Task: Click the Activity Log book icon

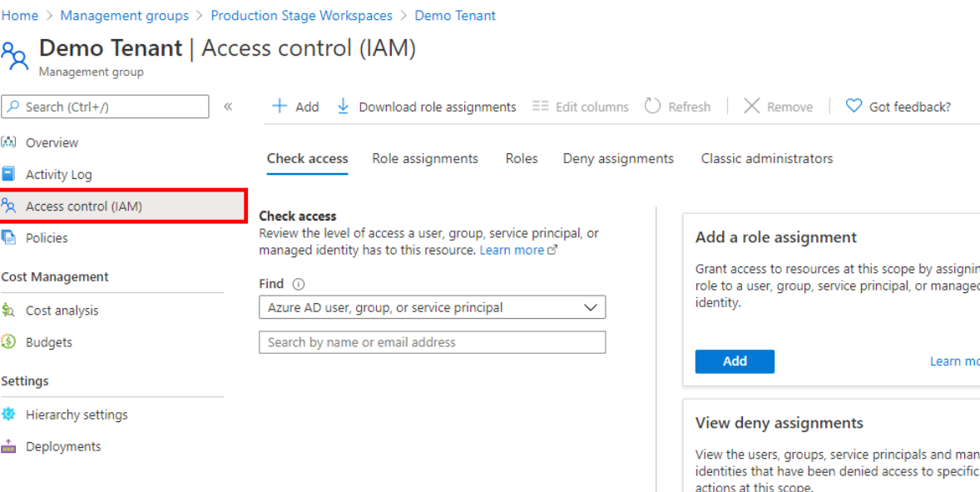Action: click(x=9, y=175)
